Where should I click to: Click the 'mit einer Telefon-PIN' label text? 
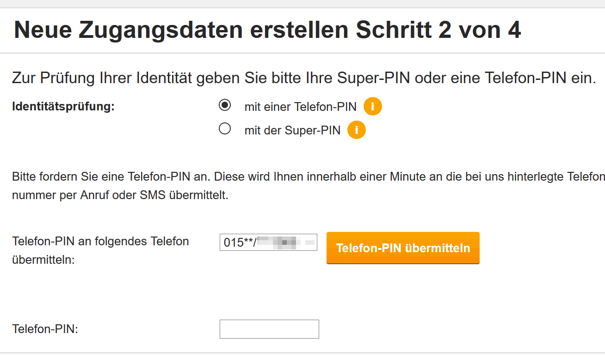[300, 107]
